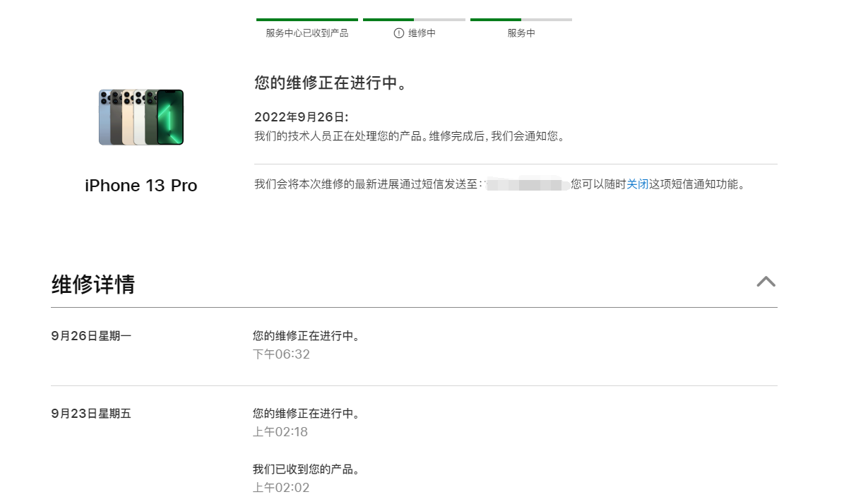Click the iPhone 13 Pro product name
Image resolution: width=844 pixels, height=504 pixels.
click(x=141, y=186)
